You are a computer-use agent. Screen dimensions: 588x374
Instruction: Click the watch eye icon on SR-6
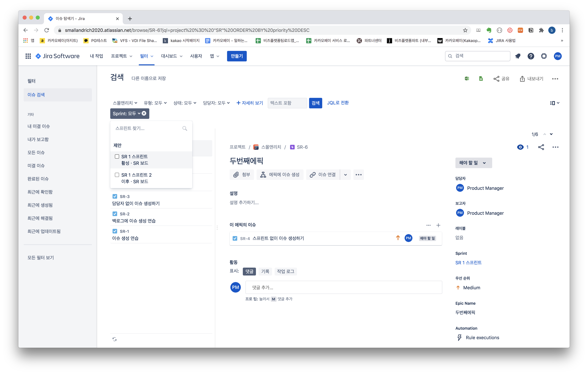(520, 147)
